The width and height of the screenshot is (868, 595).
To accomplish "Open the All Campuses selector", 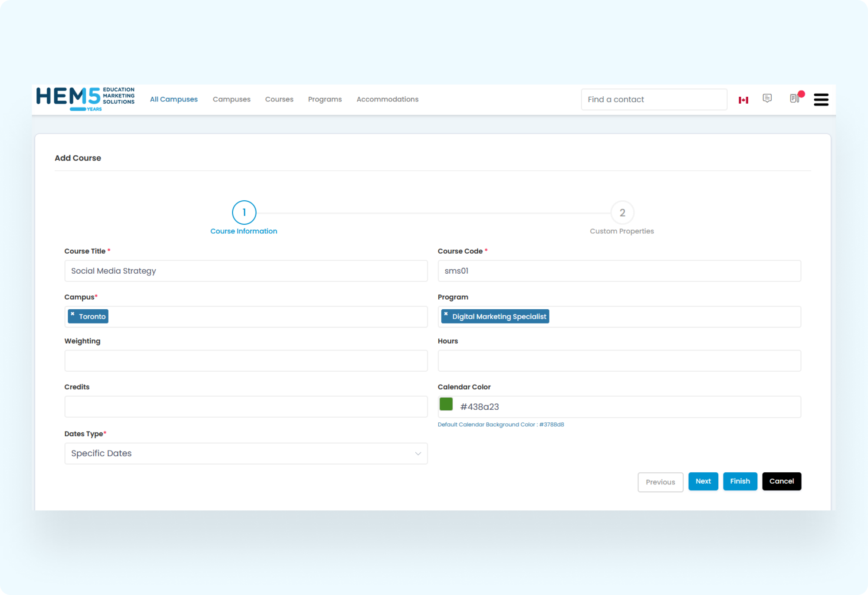I will [x=174, y=99].
